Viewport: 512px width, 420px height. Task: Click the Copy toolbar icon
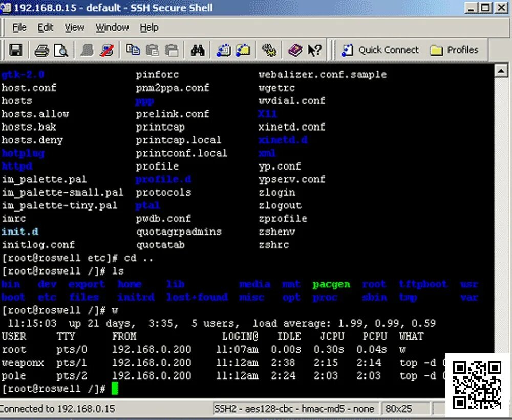point(133,50)
